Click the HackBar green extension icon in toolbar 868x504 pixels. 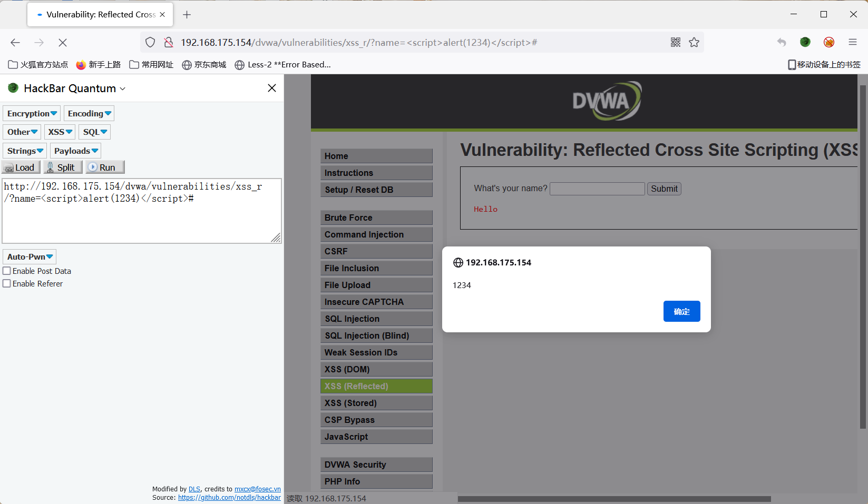pyautogui.click(x=805, y=42)
